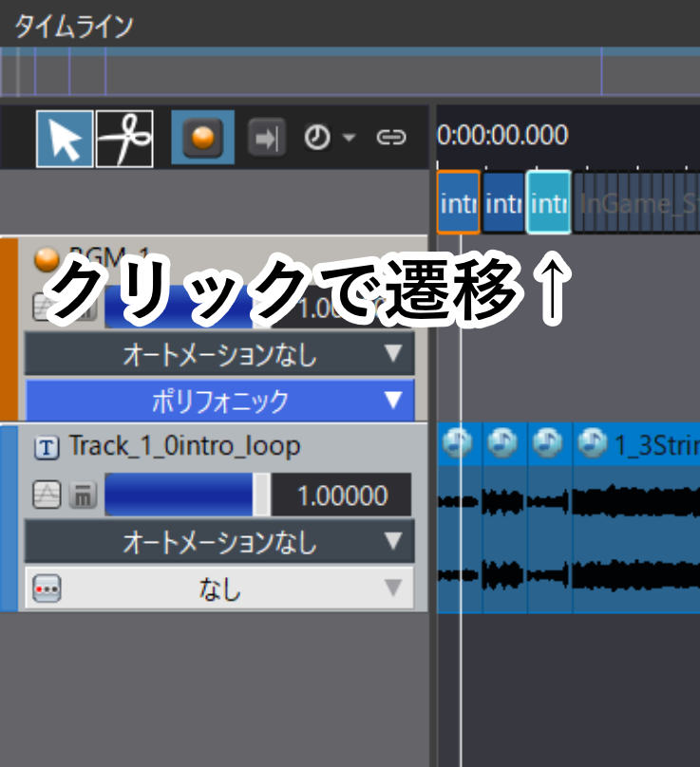Click the second dark blue intro block
The height and width of the screenshot is (767, 700).
(x=503, y=202)
